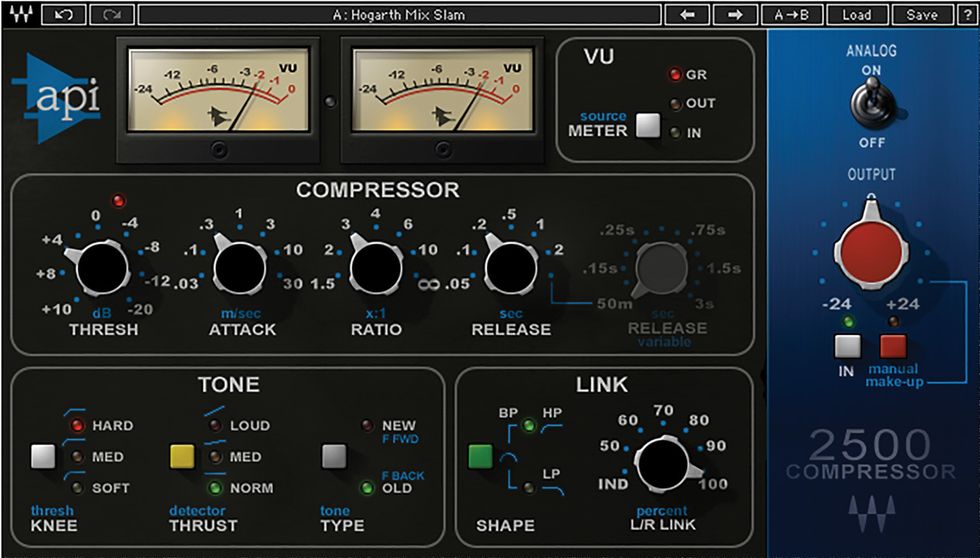This screenshot has width=980, height=558.
Task: Load previous preset with left arrow
Action: pyautogui.click(x=687, y=15)
